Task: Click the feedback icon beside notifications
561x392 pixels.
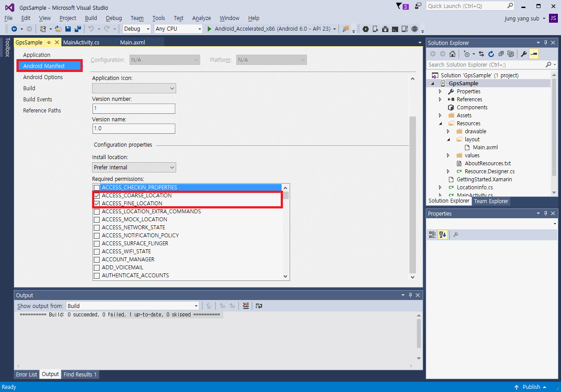Action: (x=418, y=6)
